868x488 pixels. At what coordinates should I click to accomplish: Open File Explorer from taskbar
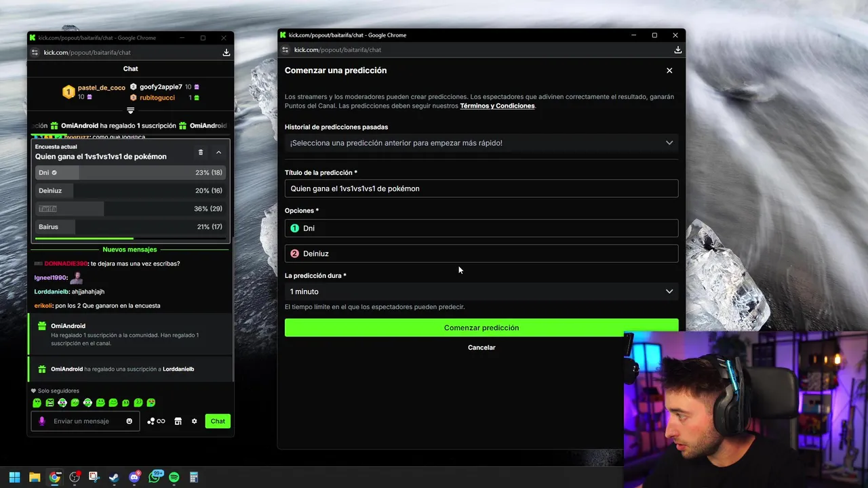click(x=35, y=477)
